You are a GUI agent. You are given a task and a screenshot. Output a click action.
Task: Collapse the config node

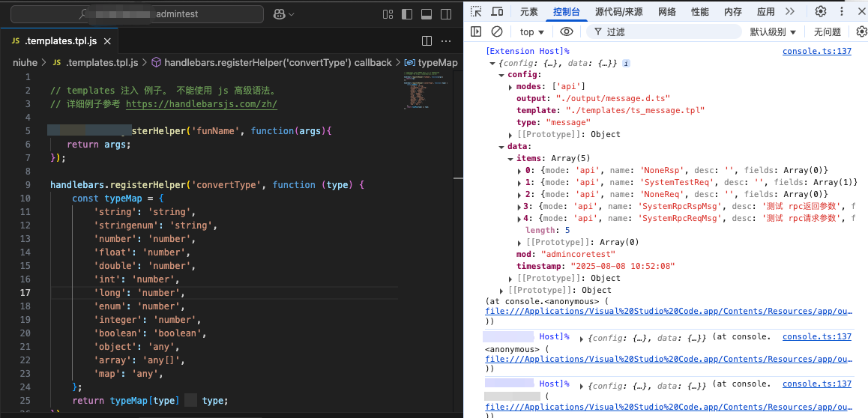click(501, 75)
